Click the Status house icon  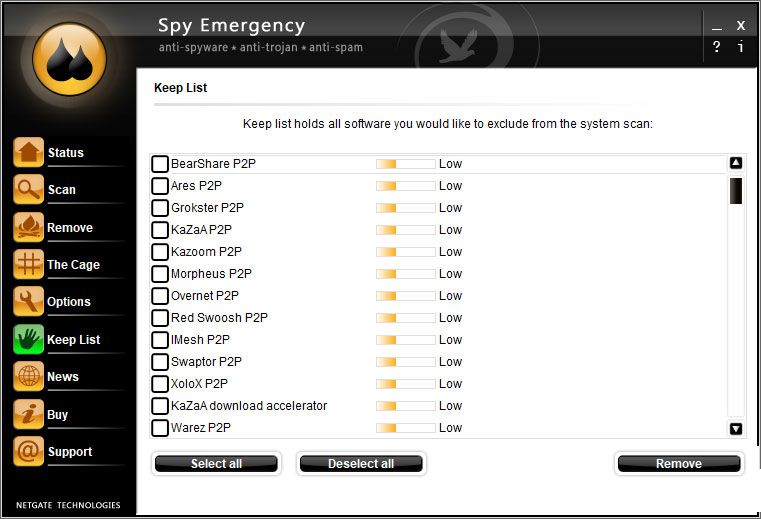pos(28,153)
